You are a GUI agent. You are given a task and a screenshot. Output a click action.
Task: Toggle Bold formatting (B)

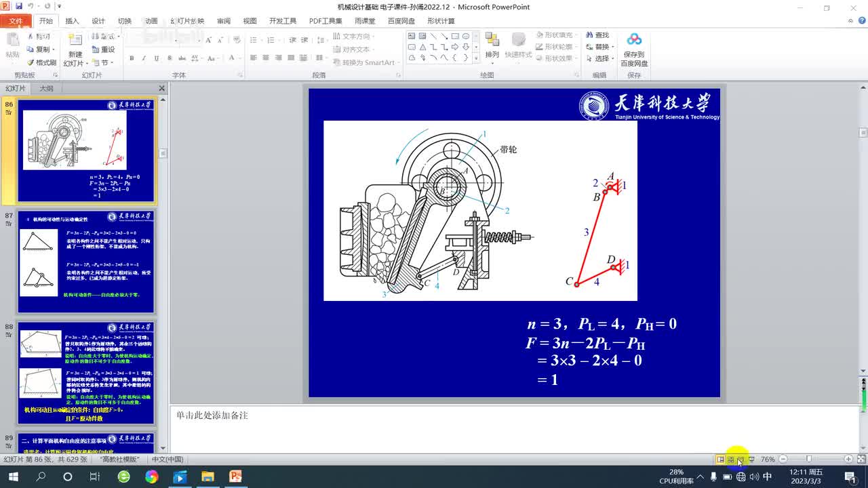pyautogui.click(x=132, y=58)
